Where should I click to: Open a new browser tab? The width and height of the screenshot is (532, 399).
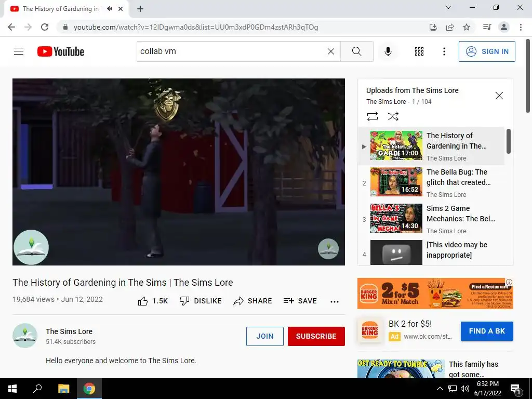pyautogui.click(x=140, y=9)
